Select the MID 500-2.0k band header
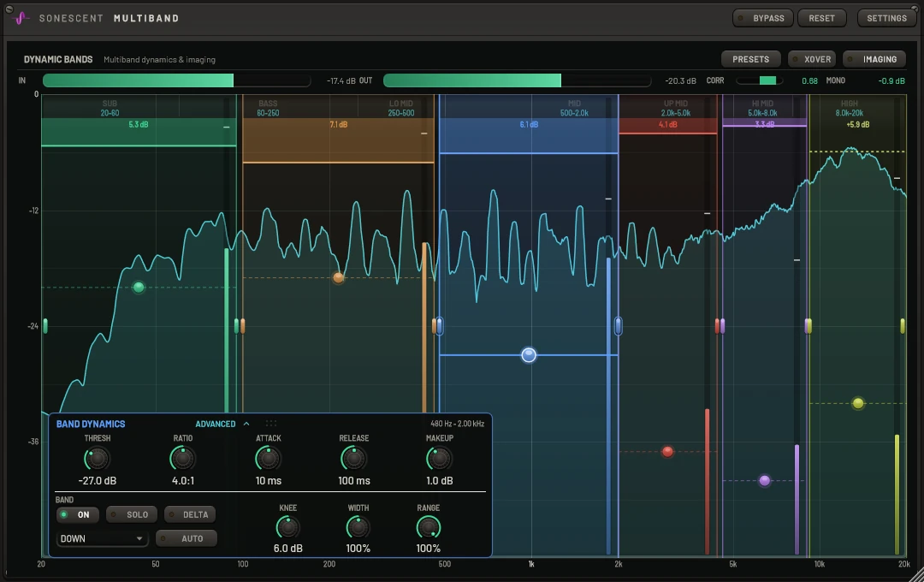This screenshot has width=924, height=582. 574,108
